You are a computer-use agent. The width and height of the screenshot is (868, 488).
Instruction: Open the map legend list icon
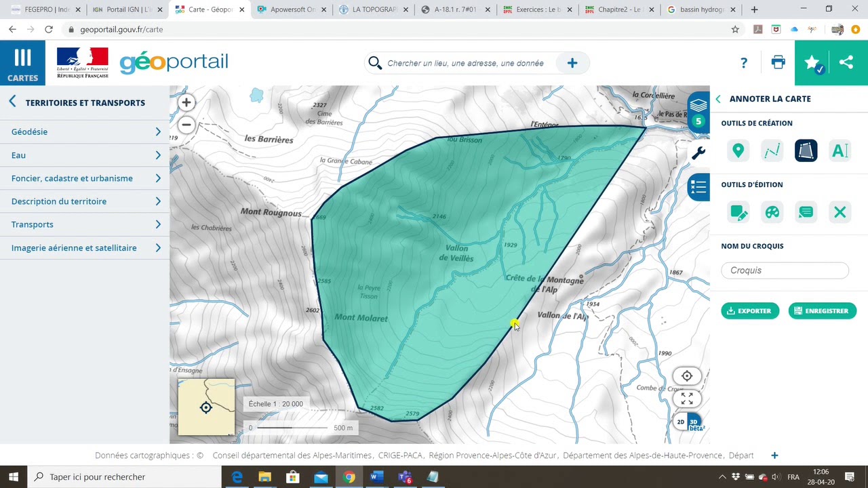coord(698,186)
